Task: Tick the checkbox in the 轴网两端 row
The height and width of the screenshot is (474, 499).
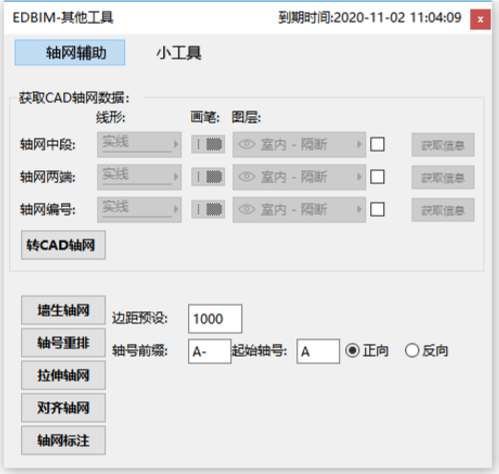Action: (377, 177)
